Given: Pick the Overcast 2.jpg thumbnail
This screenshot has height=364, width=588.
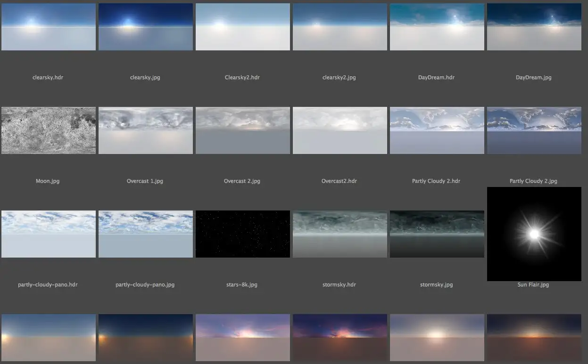Looking at the screenshot, I should pos(243,130).
